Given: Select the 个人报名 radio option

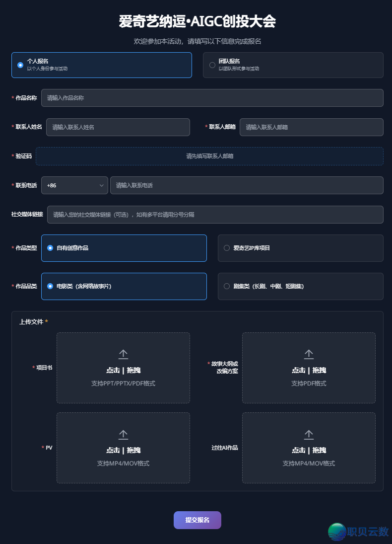Looking at the screenshot, I should click(x=20, y=65).
